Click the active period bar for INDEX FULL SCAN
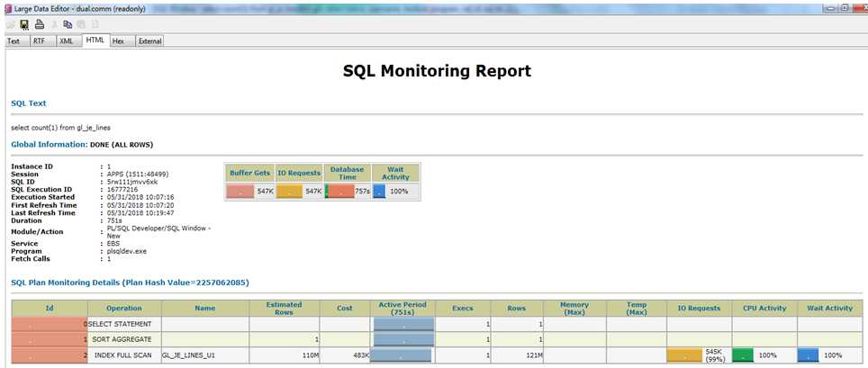The height and width of the screenshot is (368, 868). (400, 355)
